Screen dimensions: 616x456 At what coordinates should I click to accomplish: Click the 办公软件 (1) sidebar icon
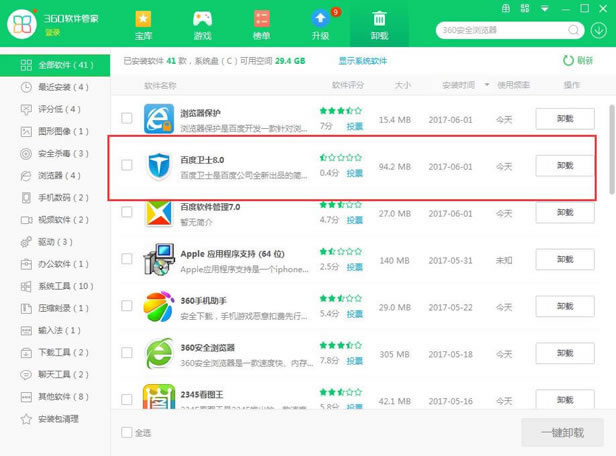(x=26, y=264)
